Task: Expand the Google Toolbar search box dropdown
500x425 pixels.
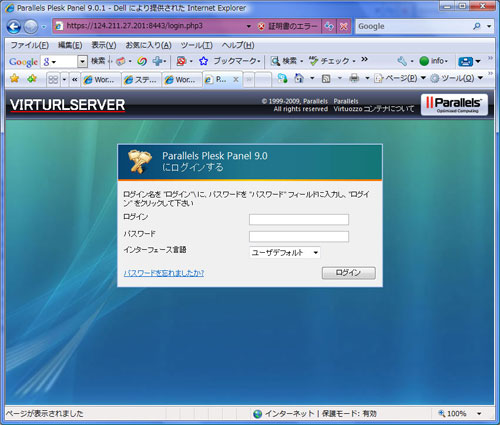Action: coord(82,61)
